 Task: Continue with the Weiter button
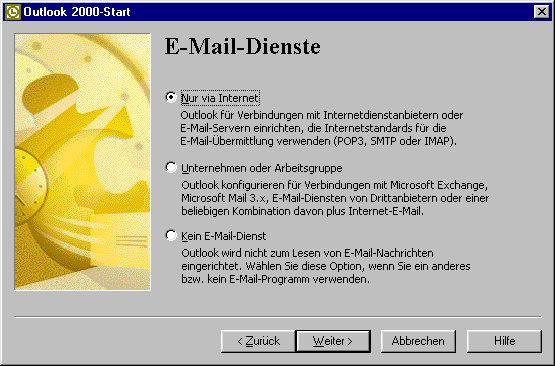tap(333, 341)
